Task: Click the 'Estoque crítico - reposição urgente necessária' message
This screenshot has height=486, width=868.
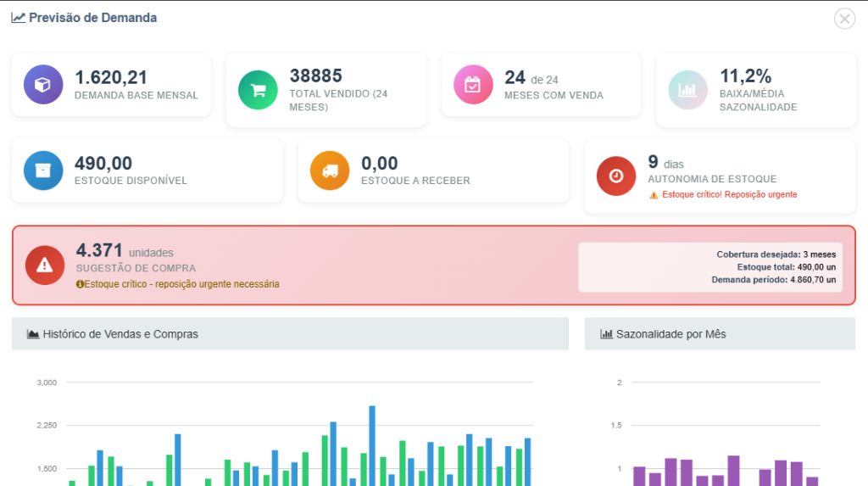Action: 181,284
